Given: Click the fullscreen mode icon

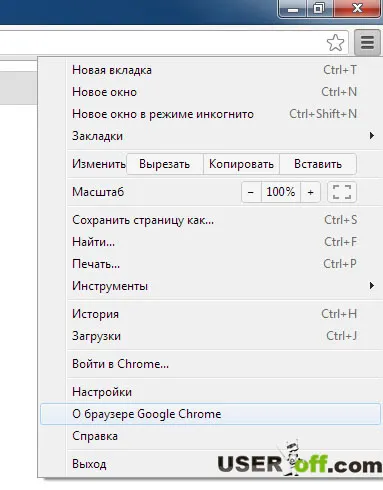Looking at the screenshot, I should [342, 192].
